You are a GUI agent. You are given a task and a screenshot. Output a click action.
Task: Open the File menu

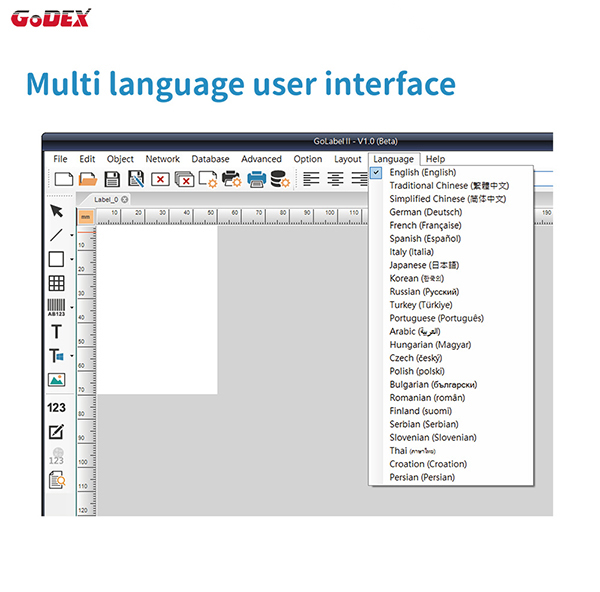click(60, 159)
